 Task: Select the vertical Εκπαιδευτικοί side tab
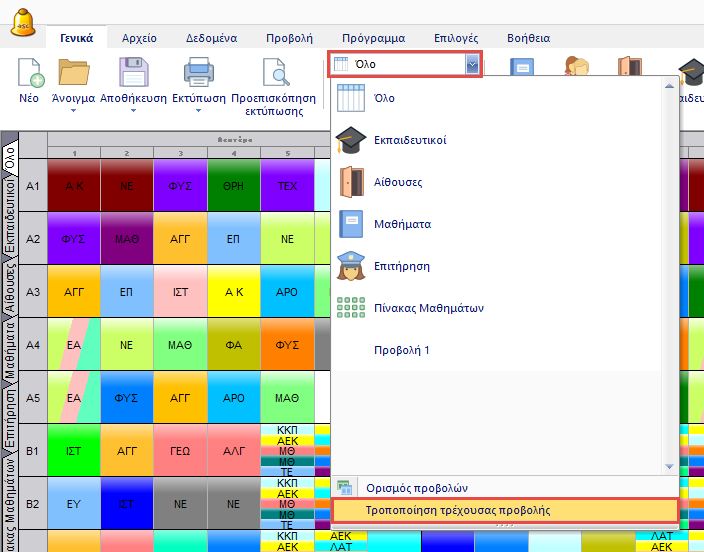coord(9,217)
